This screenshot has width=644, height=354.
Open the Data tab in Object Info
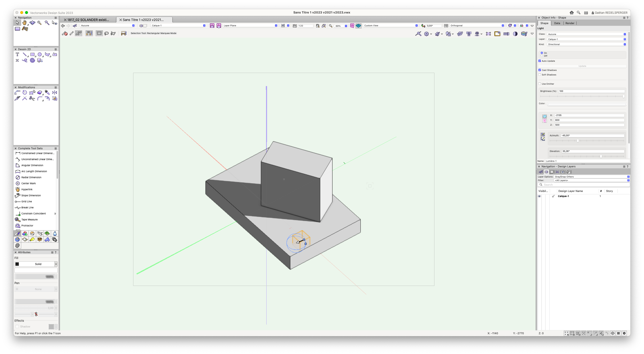[557, 23]
